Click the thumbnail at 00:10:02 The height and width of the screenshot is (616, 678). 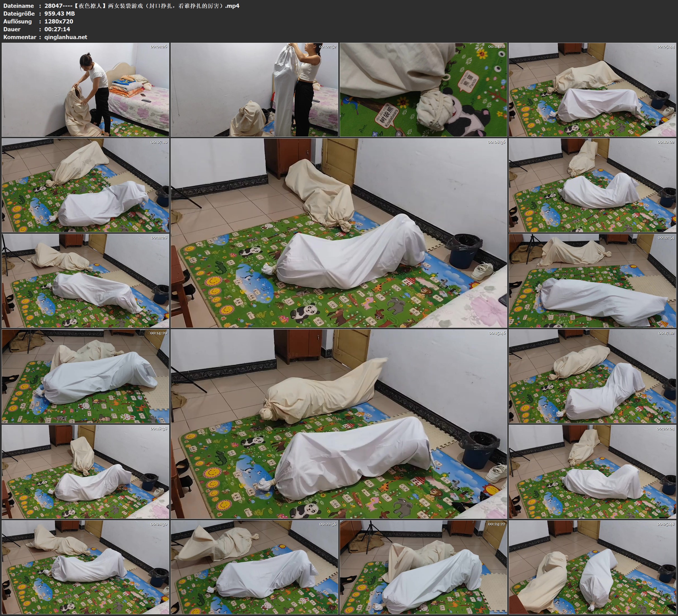pos(592,185)
